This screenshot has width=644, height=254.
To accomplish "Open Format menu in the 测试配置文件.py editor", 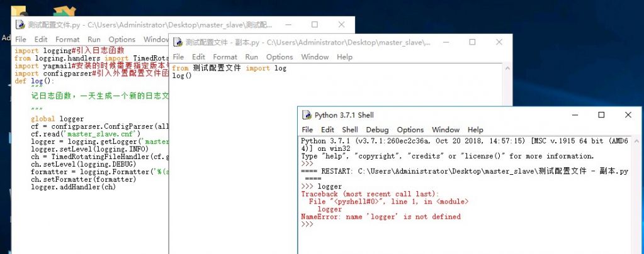I will point(67,39).
